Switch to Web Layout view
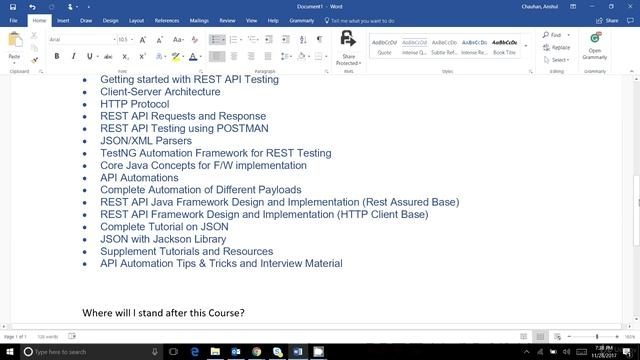 [x=557, y=337]
